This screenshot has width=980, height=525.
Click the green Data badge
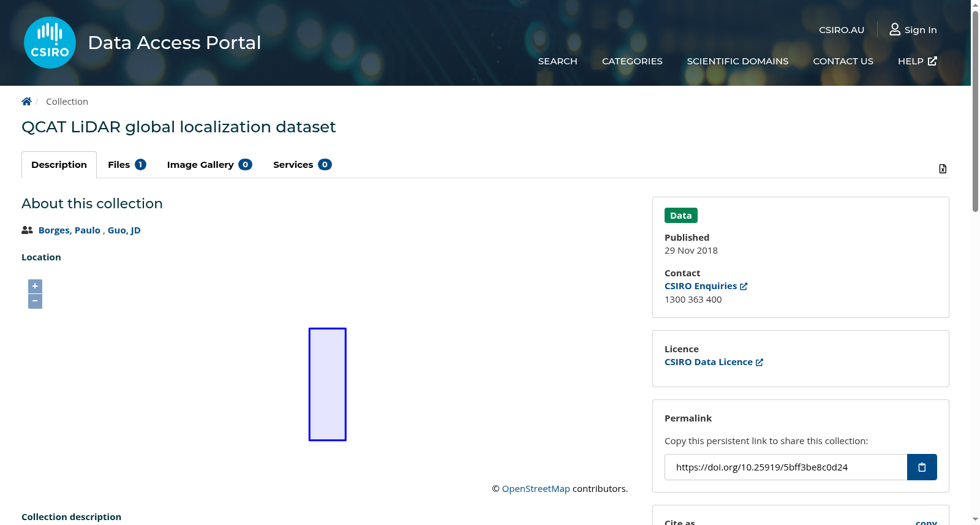point(680,216)
